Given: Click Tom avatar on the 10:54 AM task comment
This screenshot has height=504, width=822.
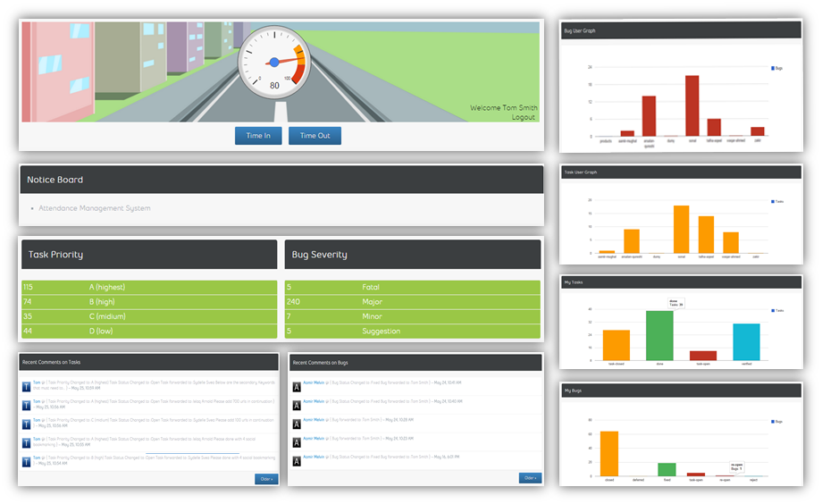Looking at the screenshot, I should point(26,462).
